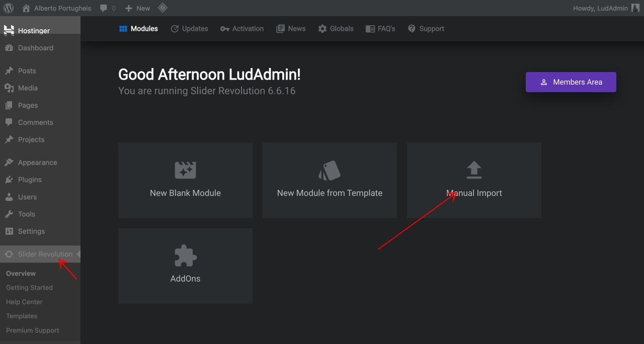Image resolution: width=644 pixels, height=344 pixels.
Task: Click the template cards icon
Action: coord(330,170)
